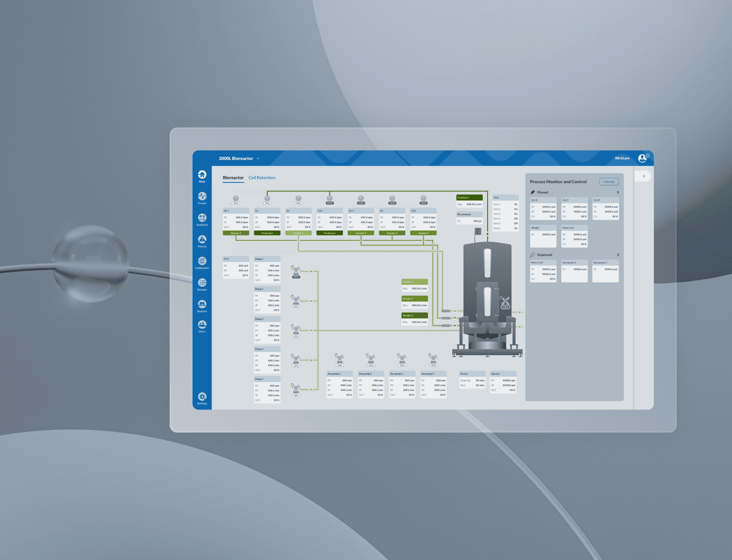Click the pump icon above Aux pump 2
The height and width of the screenshot is (560, 732).
(x=371, y=358)
